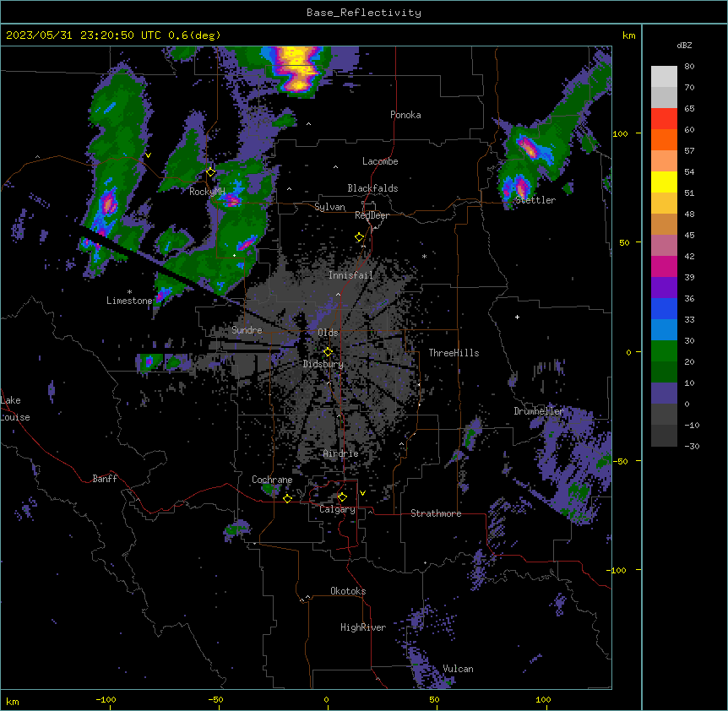
Task: Click the Strathmore label
Action: (x=436, y=513)
